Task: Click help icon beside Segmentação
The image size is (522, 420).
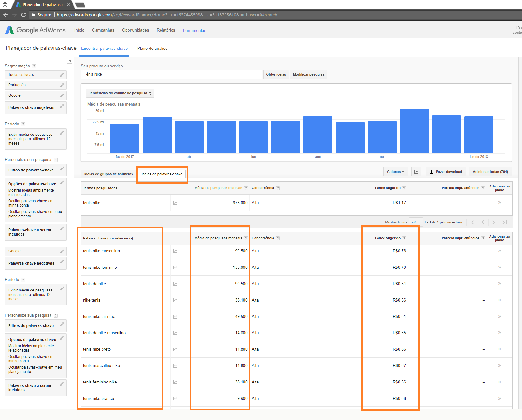Action: coord(34,66)
